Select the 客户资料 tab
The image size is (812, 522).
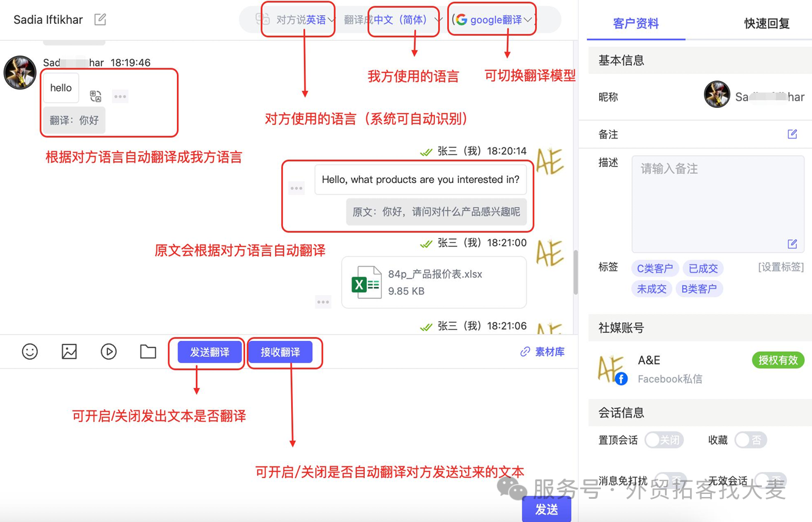636,24
